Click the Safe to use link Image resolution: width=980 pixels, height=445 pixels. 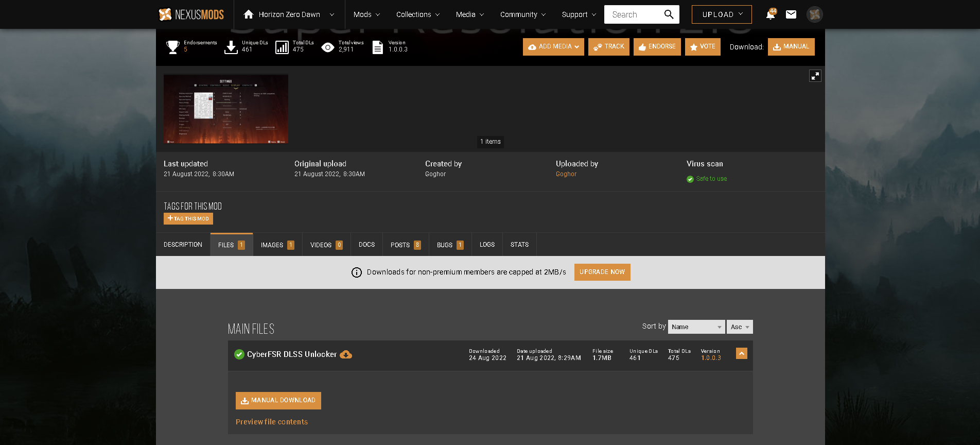point(711,179)
